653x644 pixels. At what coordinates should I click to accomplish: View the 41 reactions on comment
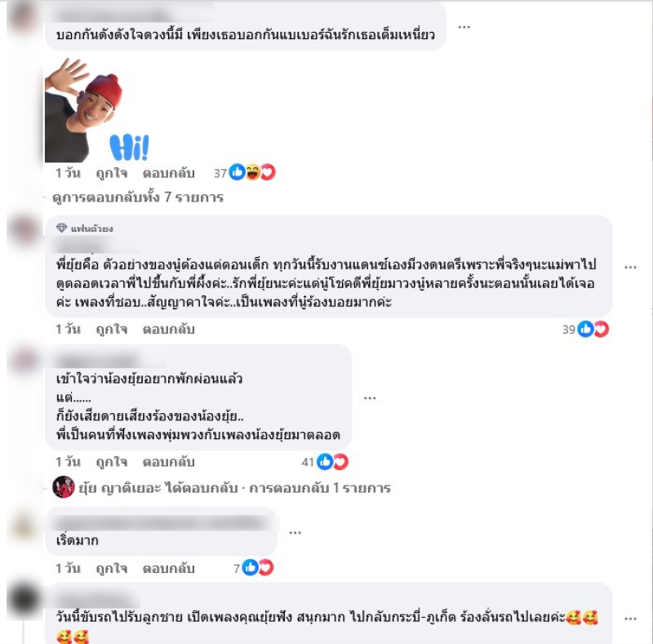click(x=325, y=461)
